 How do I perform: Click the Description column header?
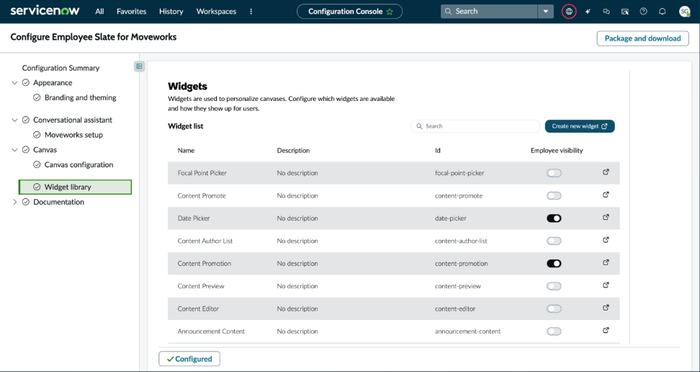[x=293, y=150]
